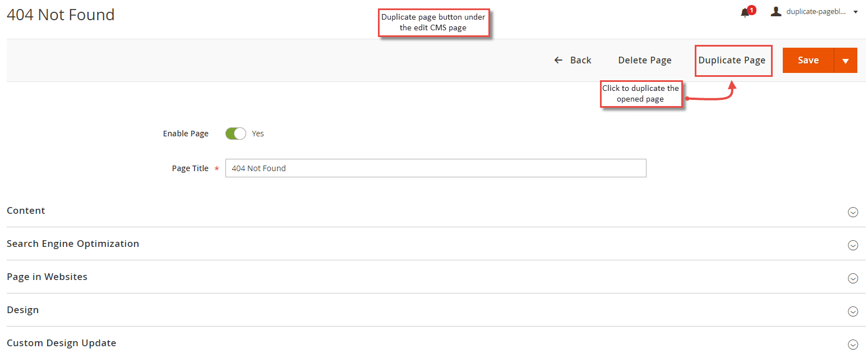The image size is (868, 358).
Task: Open the Save button dropdown arrow
Action: [845, 60]
